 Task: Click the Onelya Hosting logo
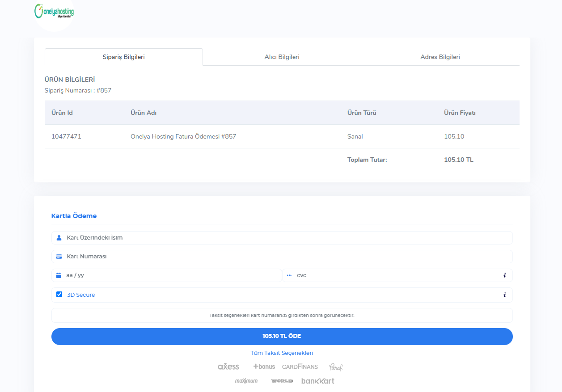[54, 12]
